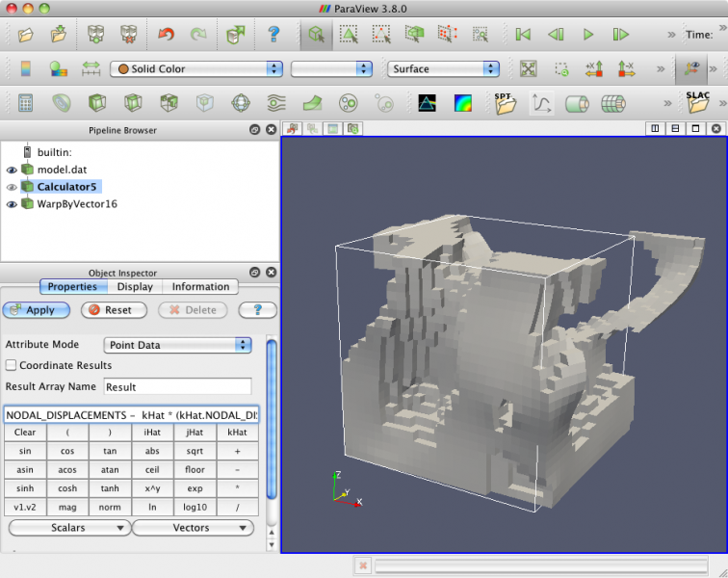Viewport: 728px width, 578px height.
Task: Open the Vectors dropdown menu
Action: pos(194,528)
